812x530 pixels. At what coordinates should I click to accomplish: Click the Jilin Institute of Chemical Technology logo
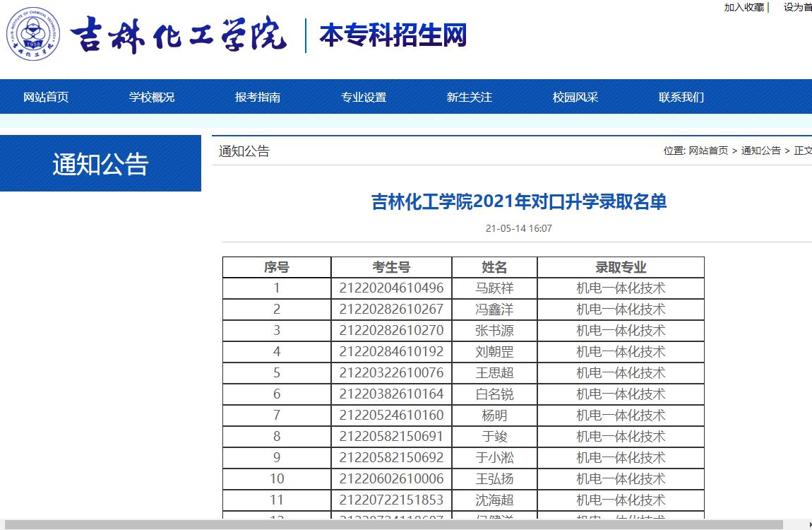pyautogui.click(x=33, y=34)
